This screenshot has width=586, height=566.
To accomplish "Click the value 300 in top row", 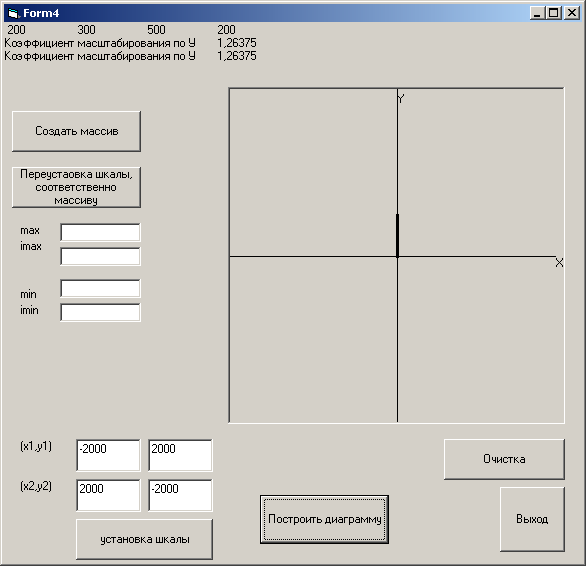I will (86, 30).
